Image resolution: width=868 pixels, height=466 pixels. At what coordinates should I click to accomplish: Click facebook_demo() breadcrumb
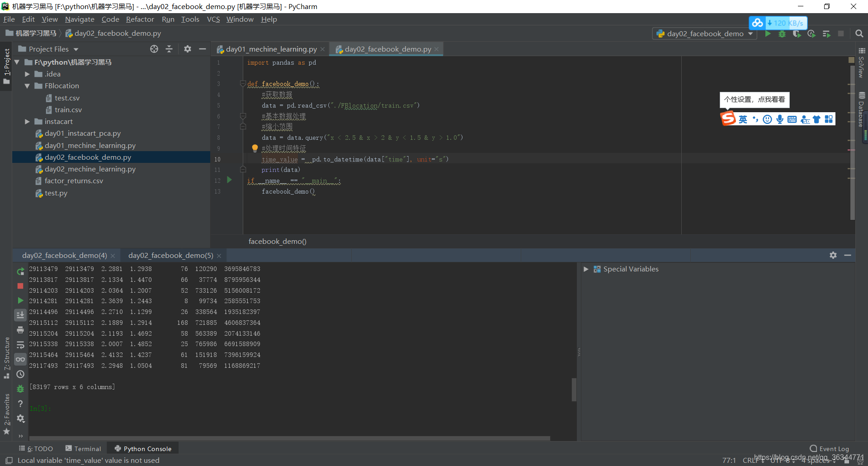278,241
